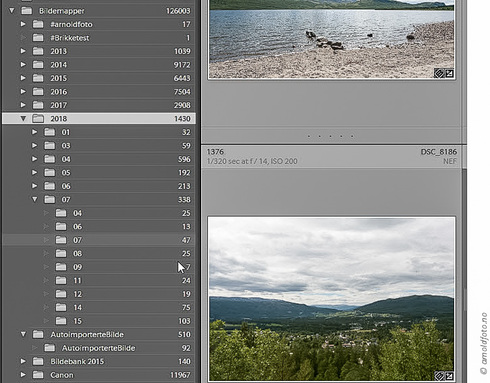The width and height of the screenshot is (490, 383).
Task: Click folder icon of day 09 subfolder
Action: pos(61,267)
